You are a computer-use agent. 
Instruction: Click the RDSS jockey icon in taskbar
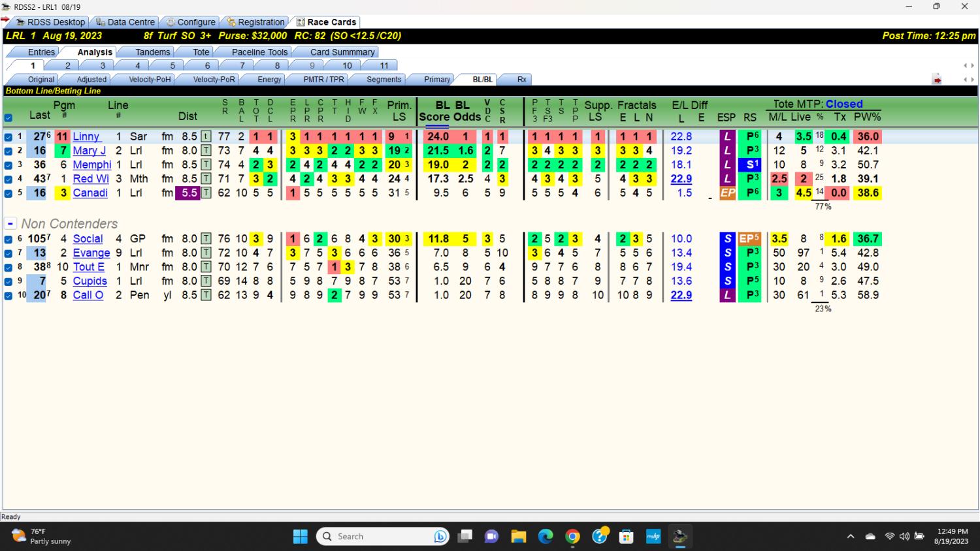[680, 537]
